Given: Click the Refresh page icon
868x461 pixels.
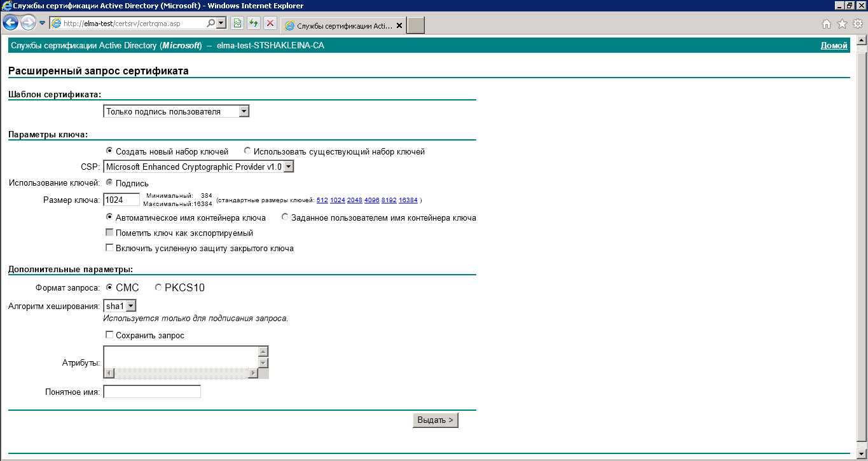Looking at the screenshot, I should pos(254,24).
